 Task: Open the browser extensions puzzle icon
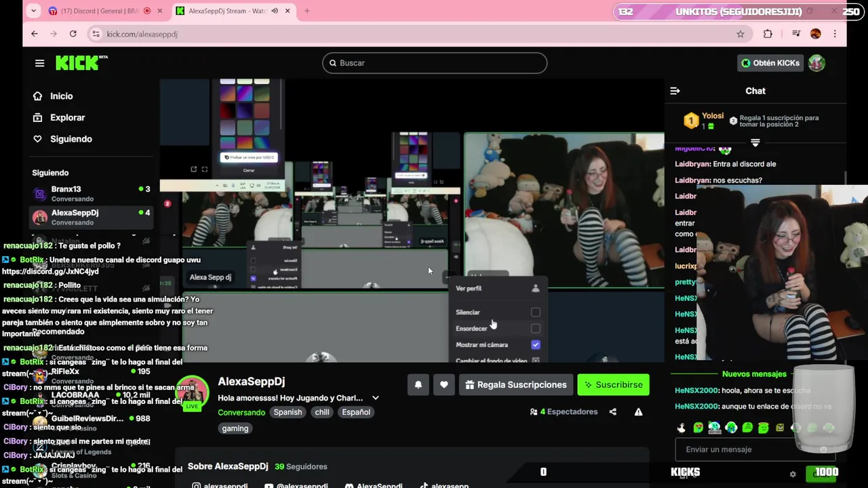pyautogui.click(x=768, y=34)
